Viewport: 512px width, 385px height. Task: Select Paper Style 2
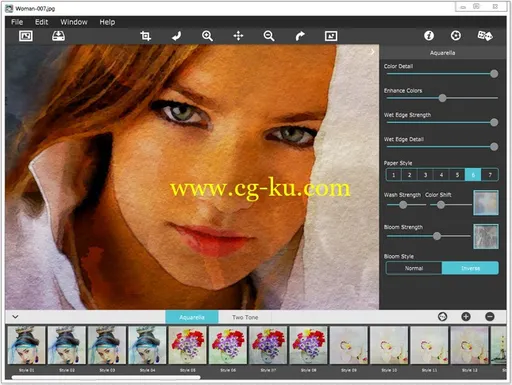409,175
